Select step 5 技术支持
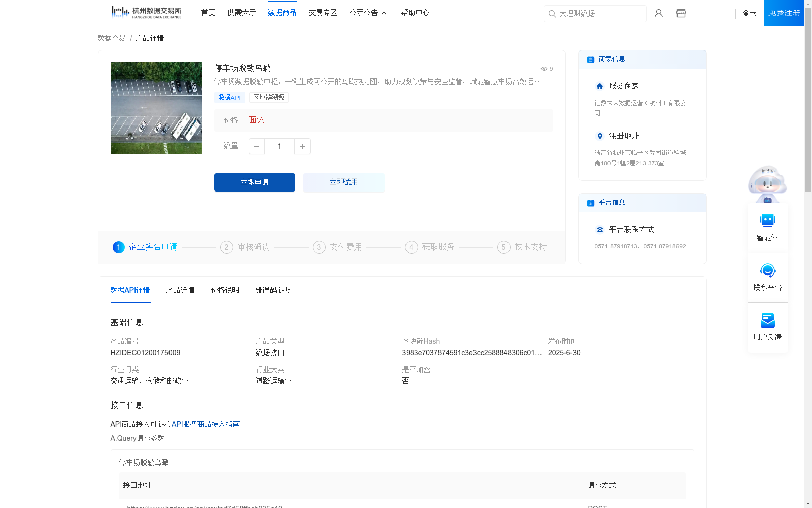 click(x=522, y=247)
